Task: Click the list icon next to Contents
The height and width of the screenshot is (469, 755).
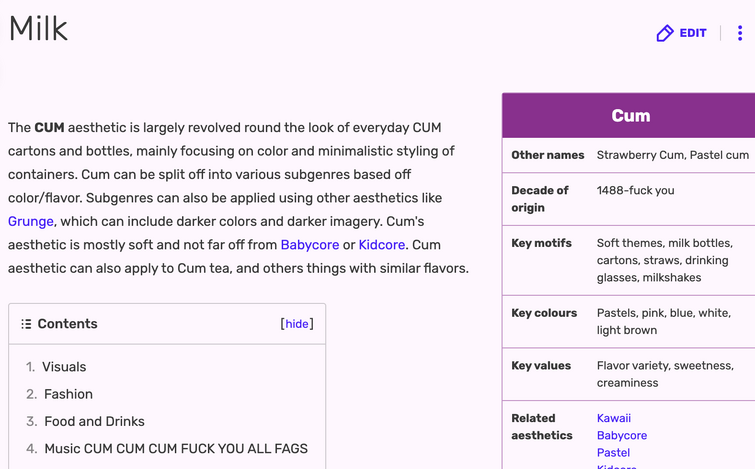Action: coord(26,324)
